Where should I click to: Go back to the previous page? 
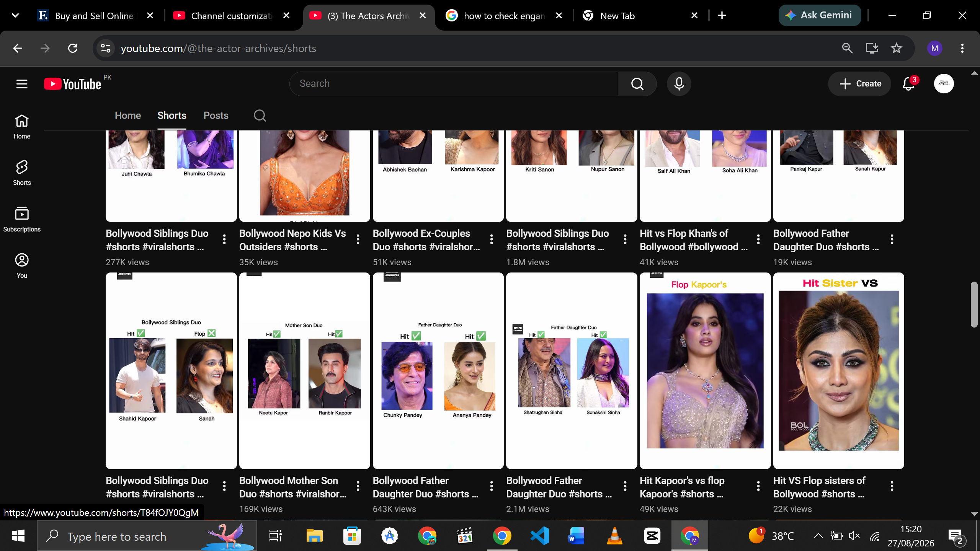(x=18, y=49)
